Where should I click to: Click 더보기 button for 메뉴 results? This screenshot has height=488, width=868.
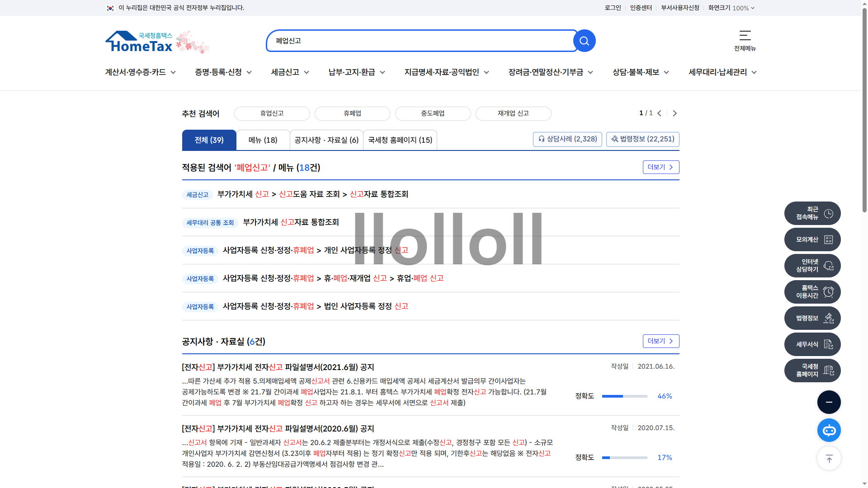coord(660,167)
